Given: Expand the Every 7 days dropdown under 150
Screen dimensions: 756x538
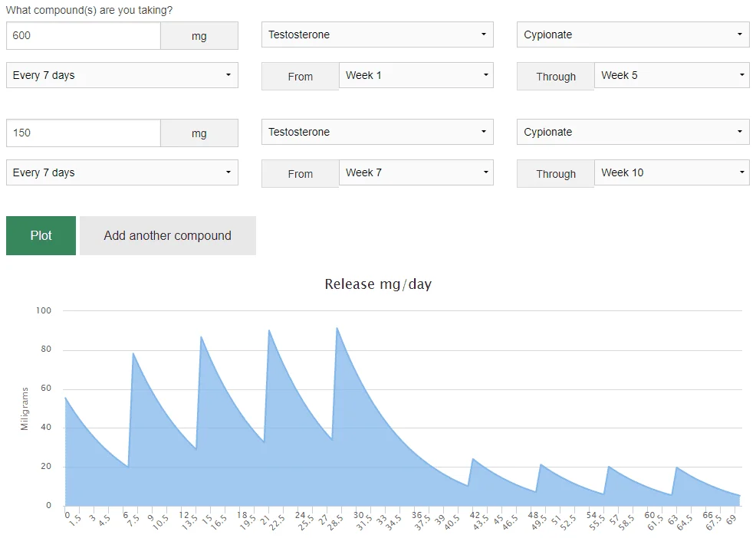Looking at the screenshot, I should 122,172.
